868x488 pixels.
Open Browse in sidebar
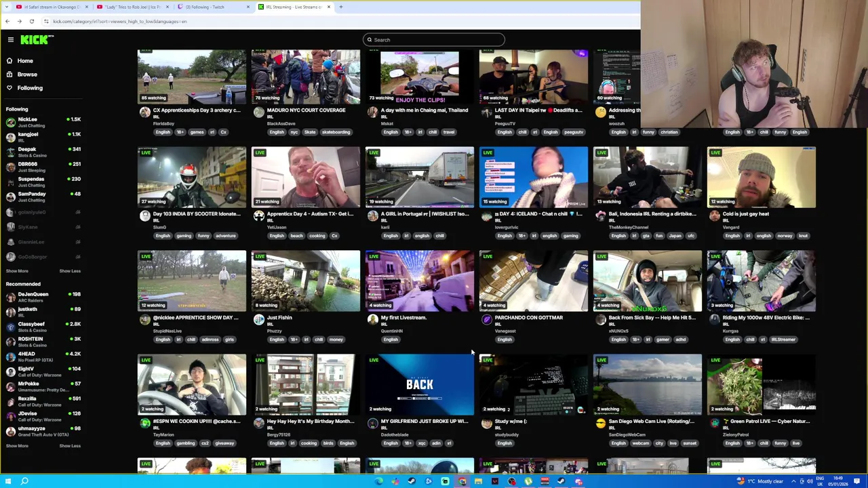tap(27, 74)
